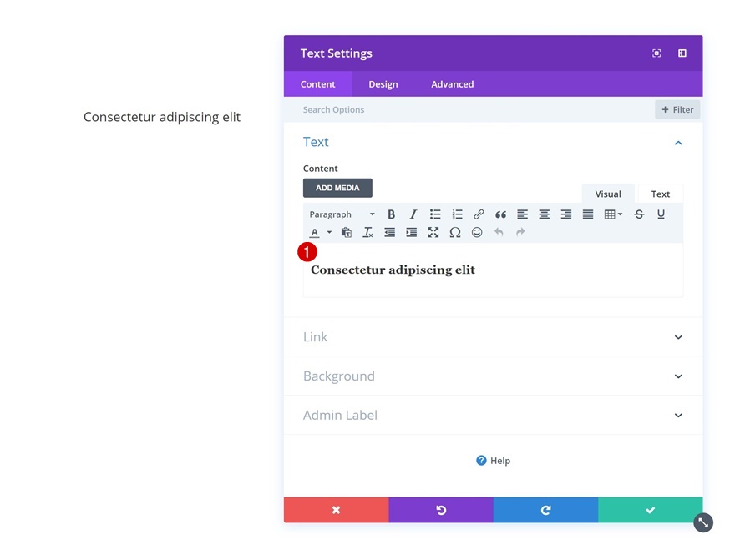Click the editor text Consectetur adipiscing elit
This screenshot has height=560, width=735.
[393, 270]
